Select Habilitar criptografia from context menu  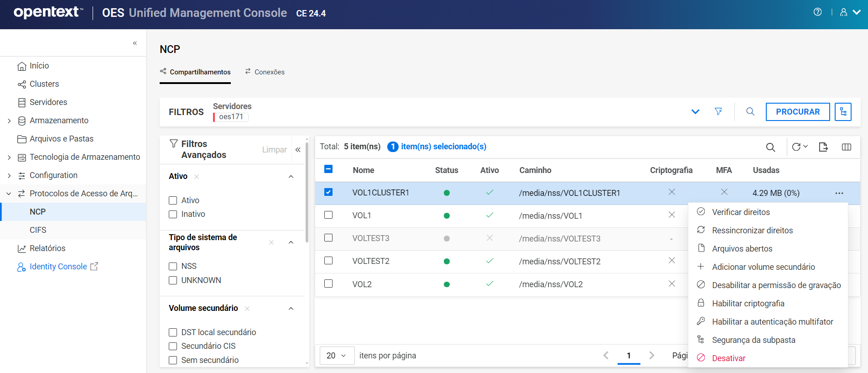coord(748,304)
